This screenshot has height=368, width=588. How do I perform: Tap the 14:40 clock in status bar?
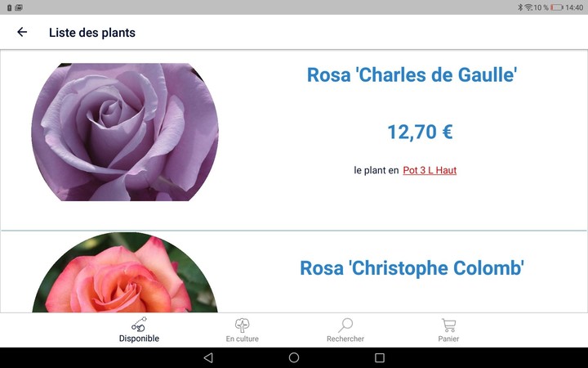[x=574, y=7]
